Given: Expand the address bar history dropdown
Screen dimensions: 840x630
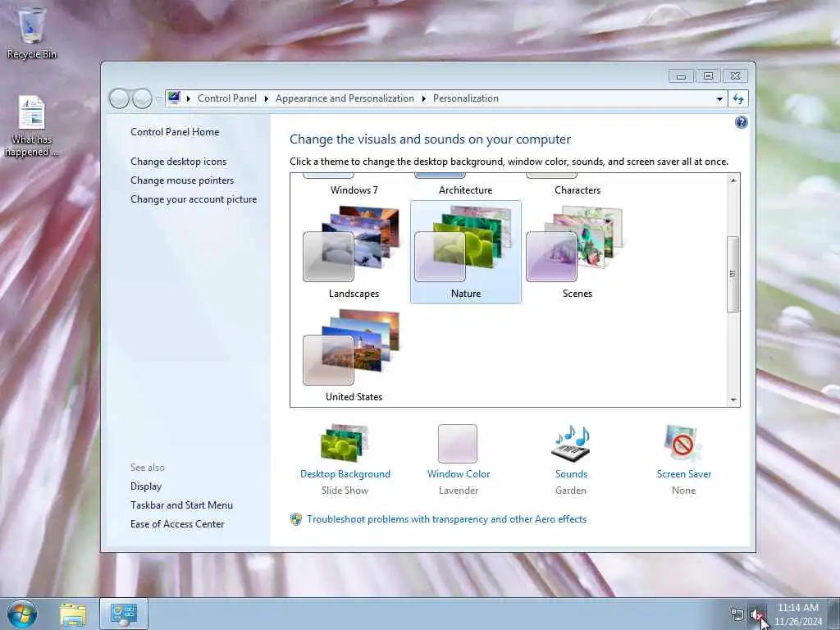Looking at the screenshot, I should [719, 98].
